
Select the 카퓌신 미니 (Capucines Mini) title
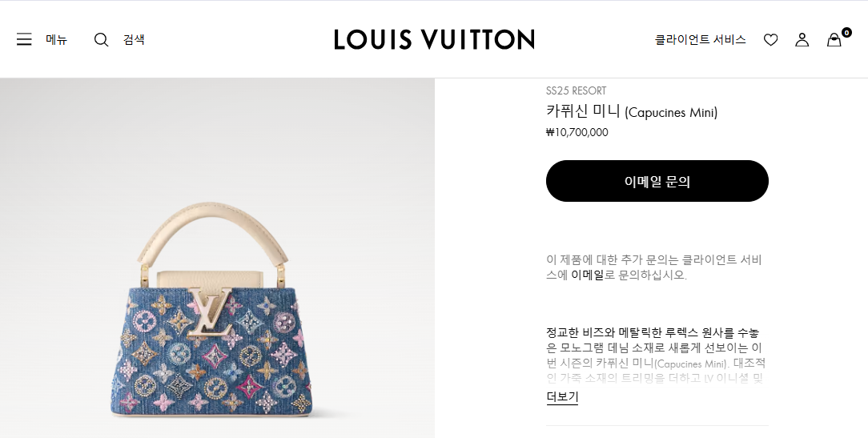(x=632, y=112)
